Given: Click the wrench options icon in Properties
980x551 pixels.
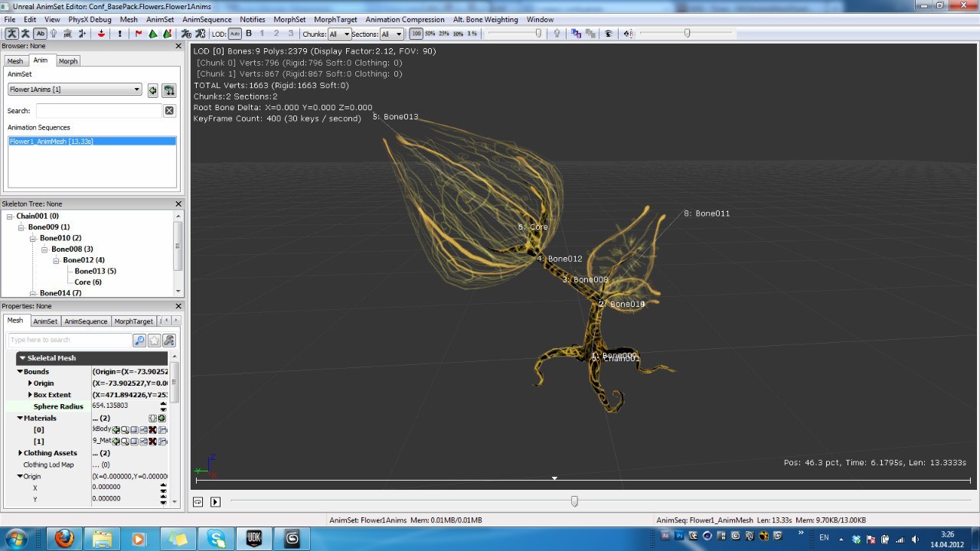Looking at the screenshot, I should (169, 341).
